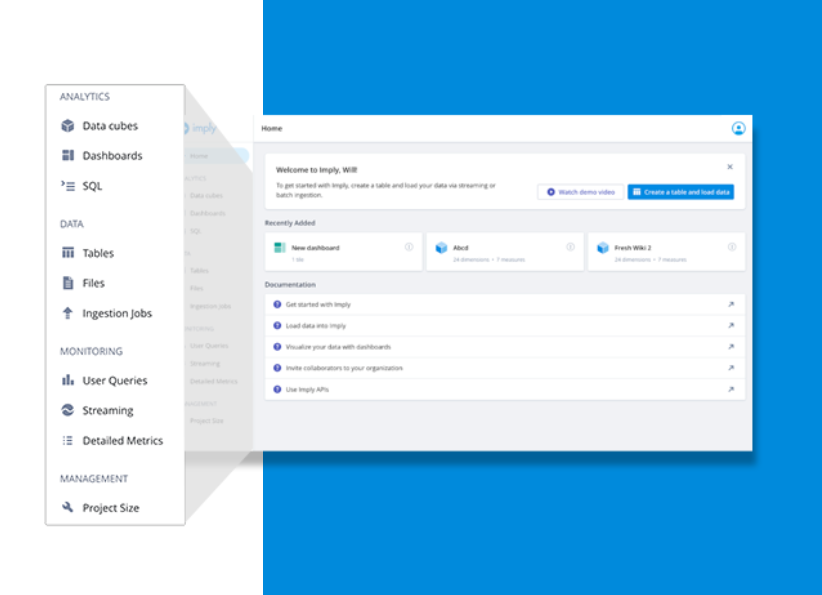Click the Recently Added section heading

click(x=290, y=223)
